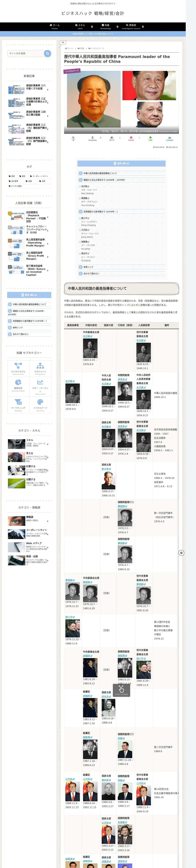The width and height of the screenshot is (196, 868).
Task: Share article on Facebook icon
Action: pos(93,138)
